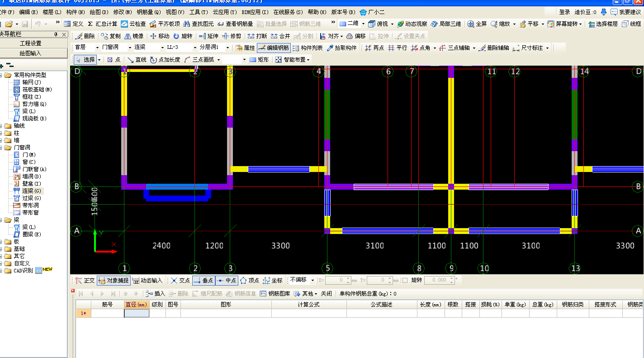Click the 绘图输入 button

click(31, 53)
